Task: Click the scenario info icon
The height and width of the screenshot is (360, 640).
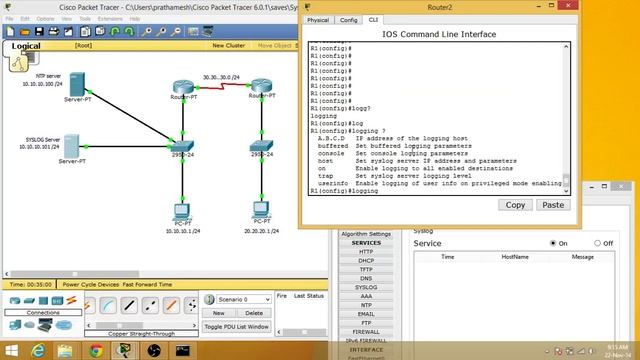Action: [x=209, y=300]
